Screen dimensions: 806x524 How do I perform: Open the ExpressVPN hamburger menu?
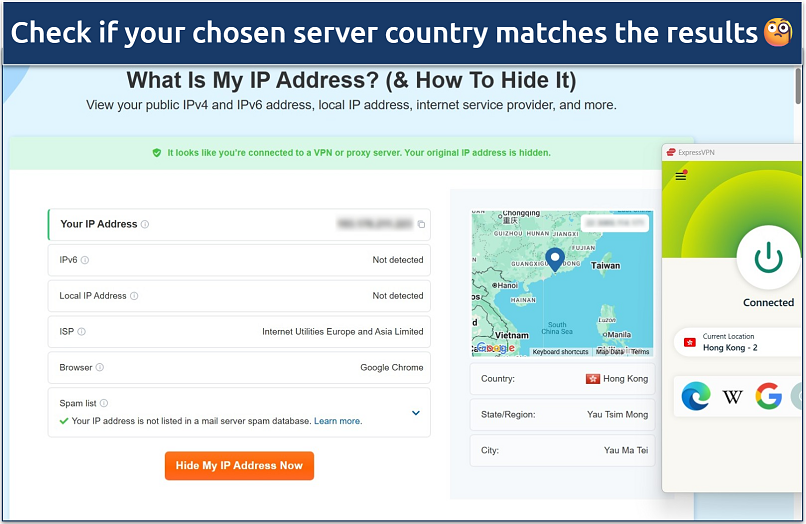pos(681,176)
